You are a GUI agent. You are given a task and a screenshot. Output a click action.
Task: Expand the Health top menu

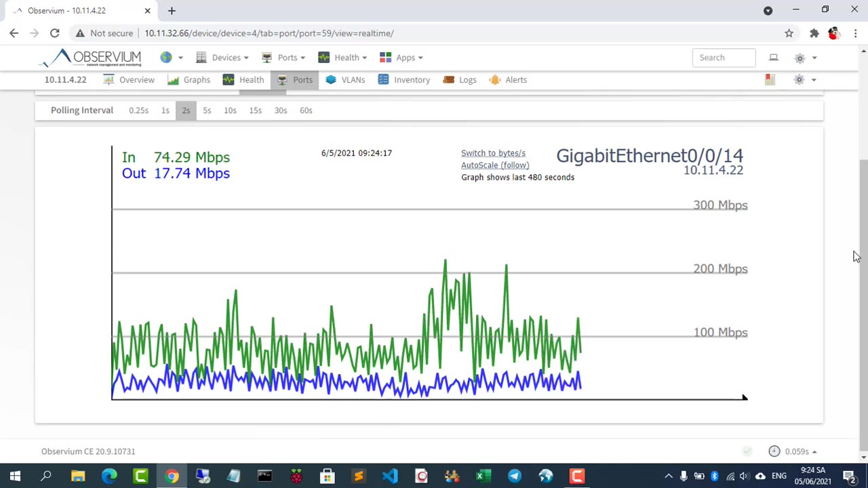[x=342, y=58]
